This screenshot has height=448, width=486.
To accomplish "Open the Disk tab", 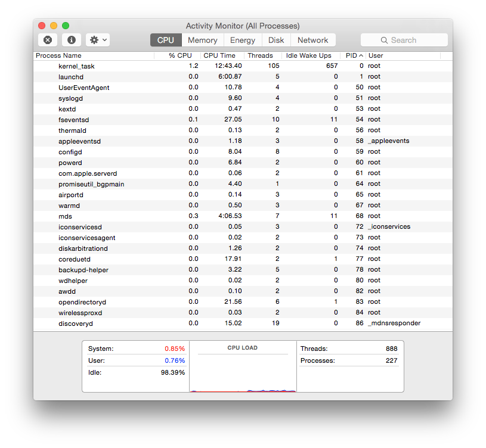I will 276,40.
